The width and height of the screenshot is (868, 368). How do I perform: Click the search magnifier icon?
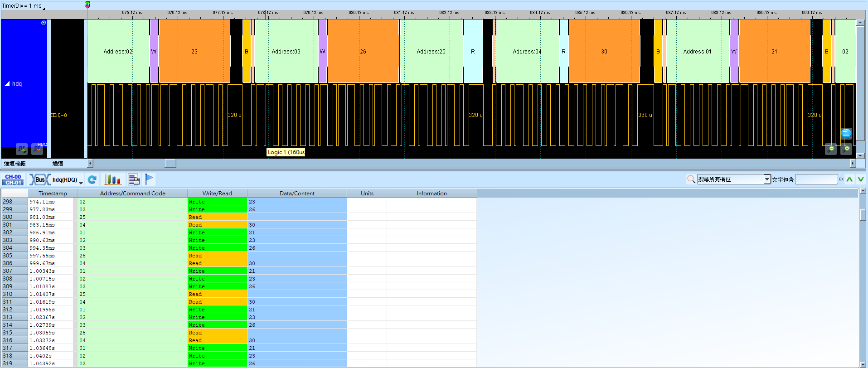click(x=691, y=179)
